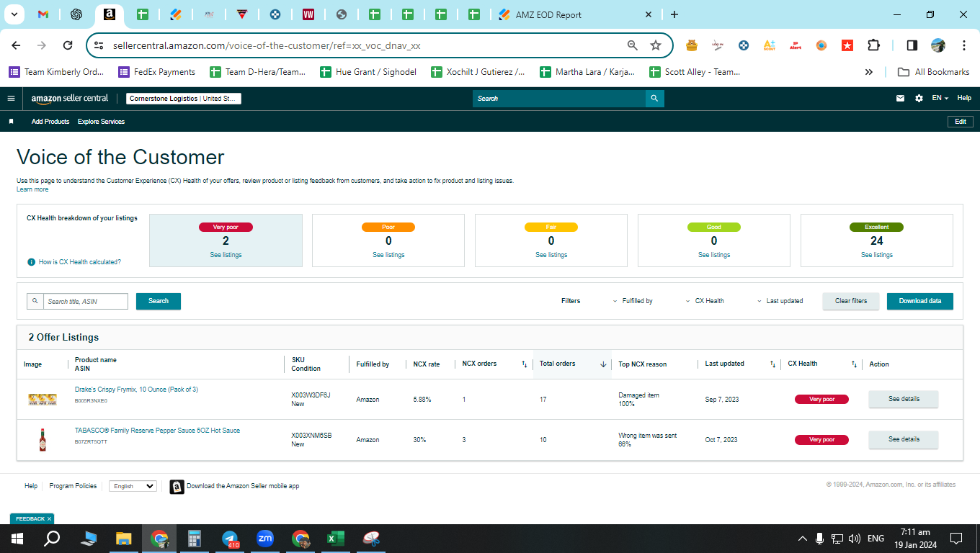
Task: Open the Learn more link
Action: coord(32,189)
